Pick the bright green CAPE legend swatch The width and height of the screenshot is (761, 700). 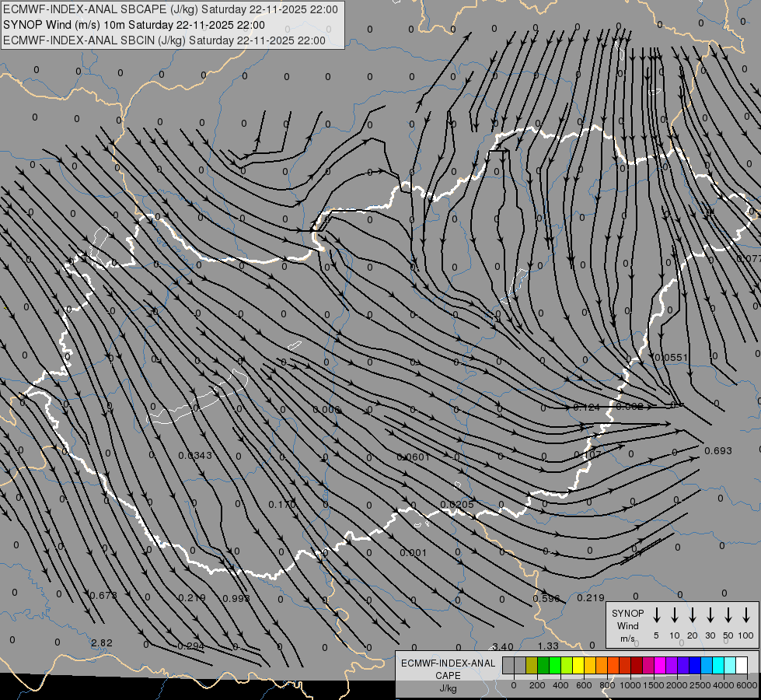click(x=555, y=666)
